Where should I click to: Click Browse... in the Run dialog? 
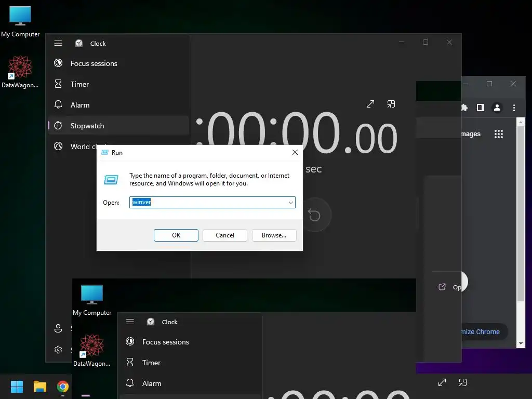pos(274,235)
